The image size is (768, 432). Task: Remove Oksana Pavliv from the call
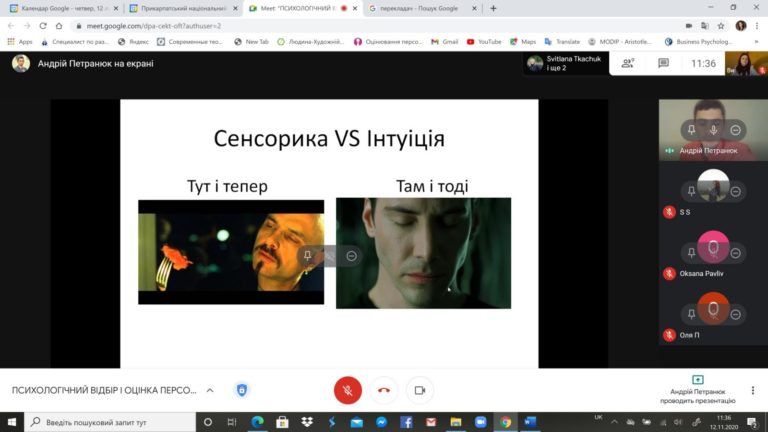point(736,249)
